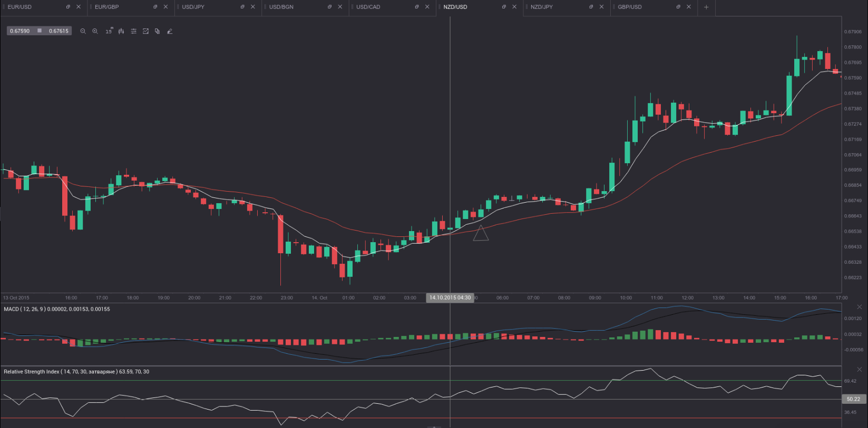Pop out the EUR/USD tab window
This screenshot has width=868, height=428.
[68, 7]
